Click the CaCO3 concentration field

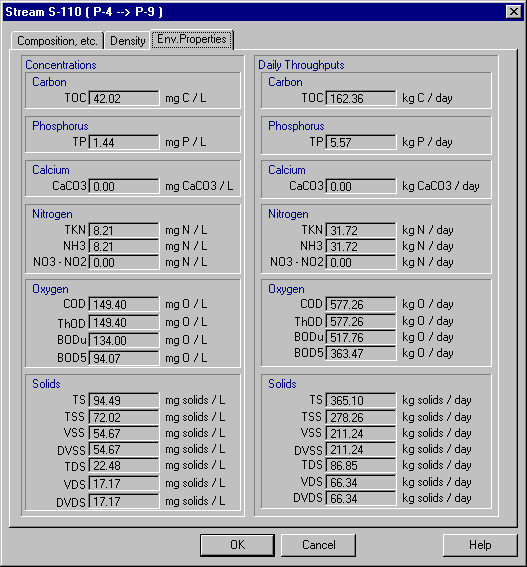(x=124, y=187)
